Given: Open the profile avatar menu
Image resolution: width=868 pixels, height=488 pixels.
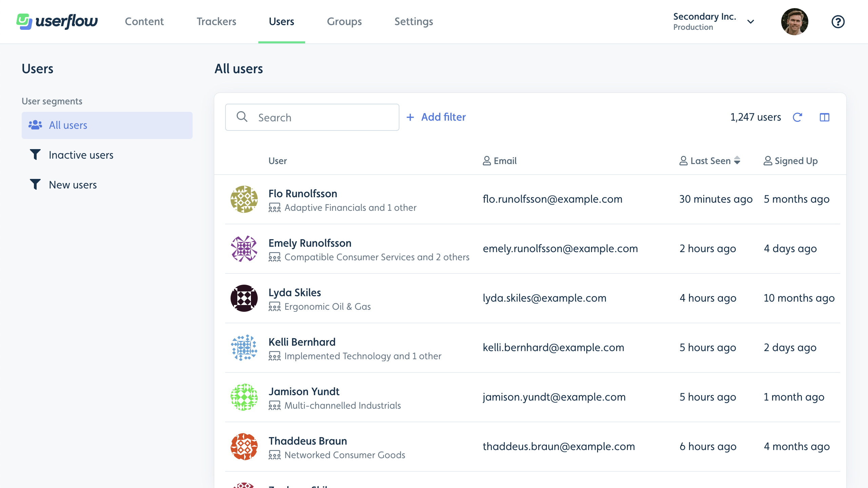Looking at the screenshot, I should point(794,22).
